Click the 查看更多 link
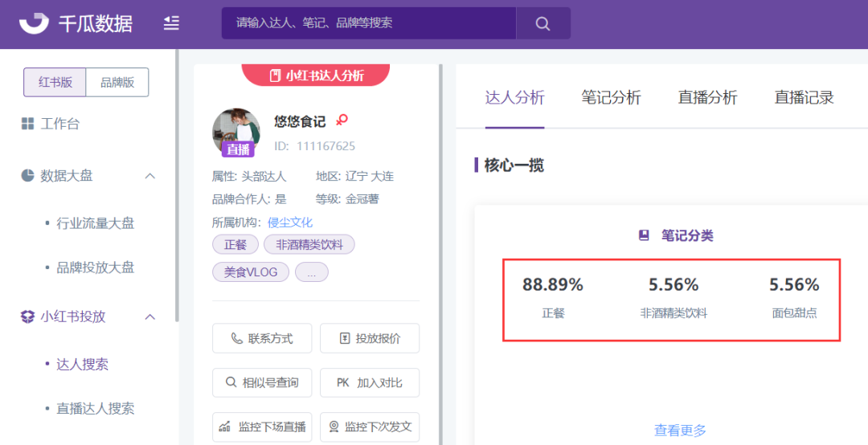This screenshot has height=445, width=868. (x=680, y=430)
